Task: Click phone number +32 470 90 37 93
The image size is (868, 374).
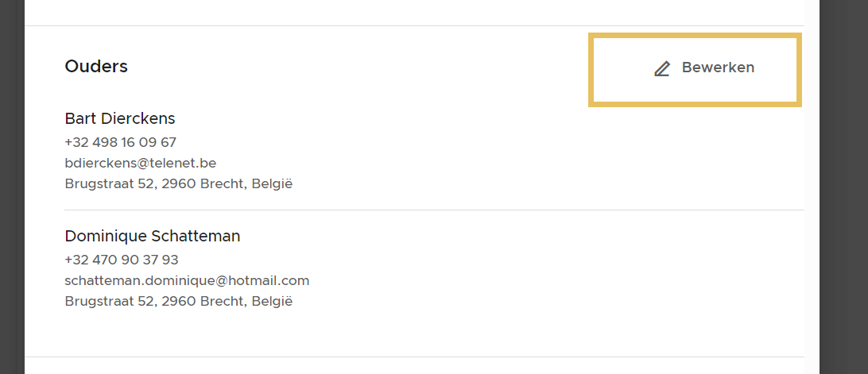Action: point(122,260)
